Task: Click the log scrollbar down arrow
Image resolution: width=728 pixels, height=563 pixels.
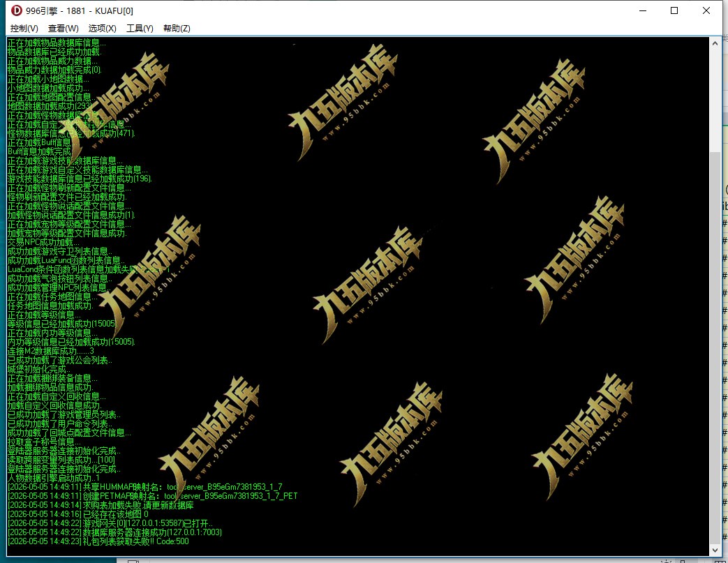Action: pos(715,550)
